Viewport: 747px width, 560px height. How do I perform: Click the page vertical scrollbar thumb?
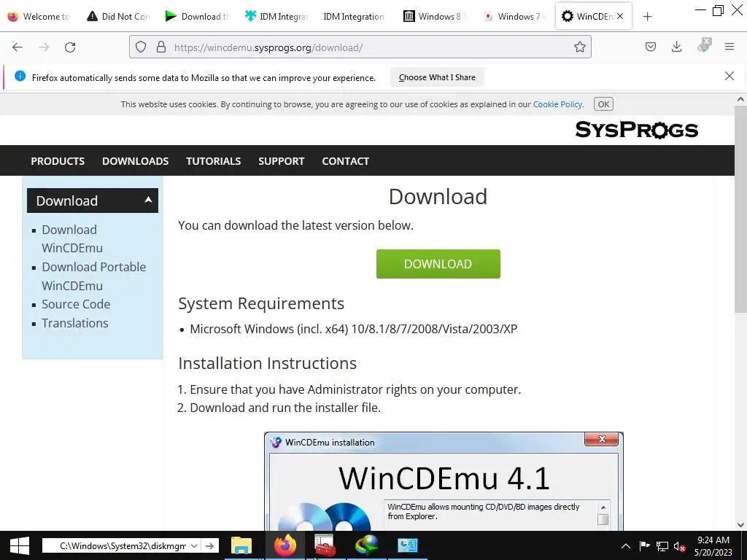740,209
